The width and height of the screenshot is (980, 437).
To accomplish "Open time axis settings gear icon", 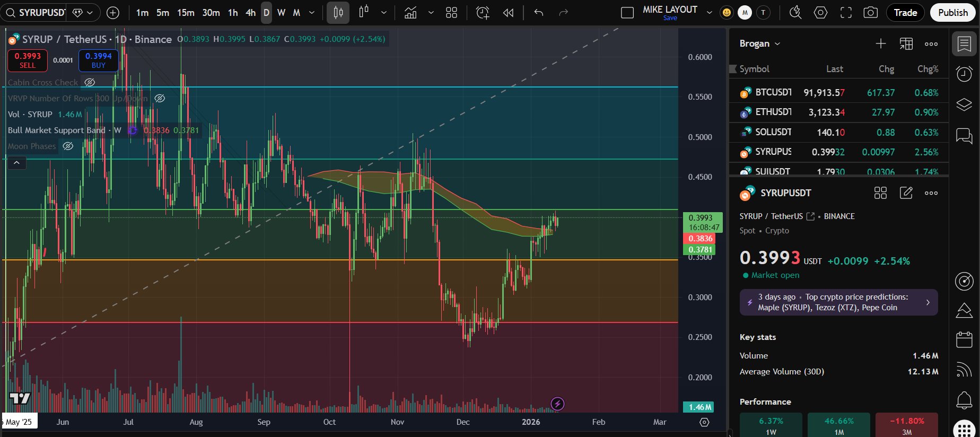I will [704, 422].
